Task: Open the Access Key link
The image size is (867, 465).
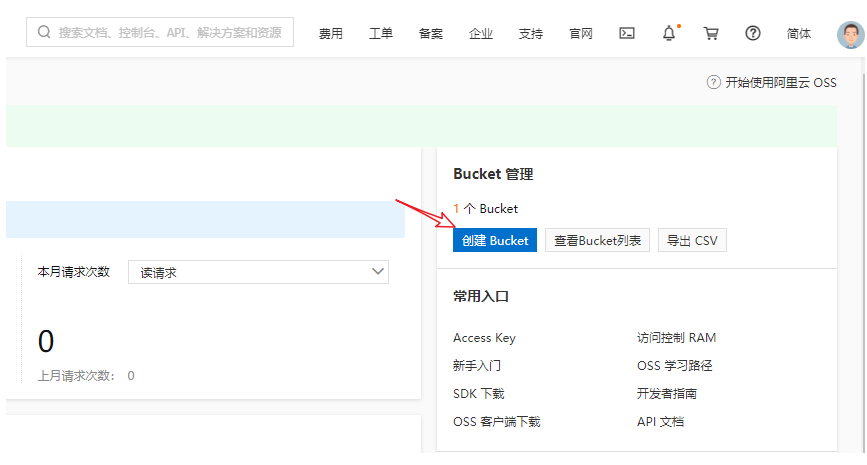Action: (x=484, y=338)
